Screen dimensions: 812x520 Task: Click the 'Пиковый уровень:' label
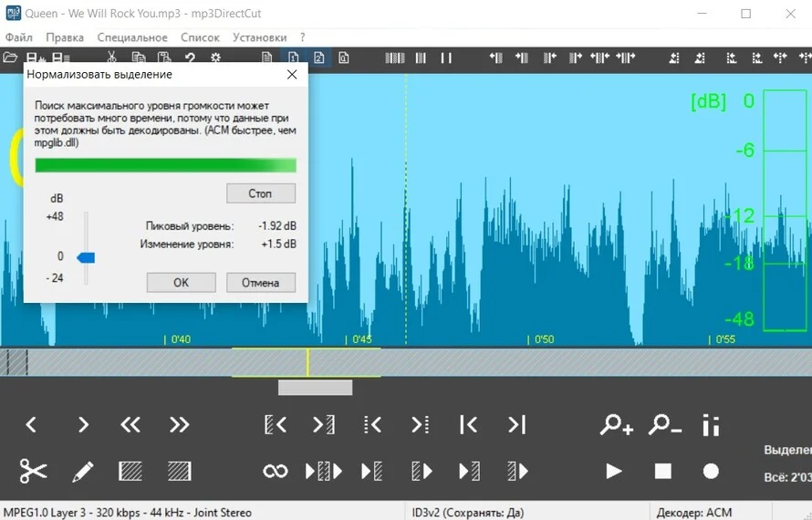click(x=190, y=226)
